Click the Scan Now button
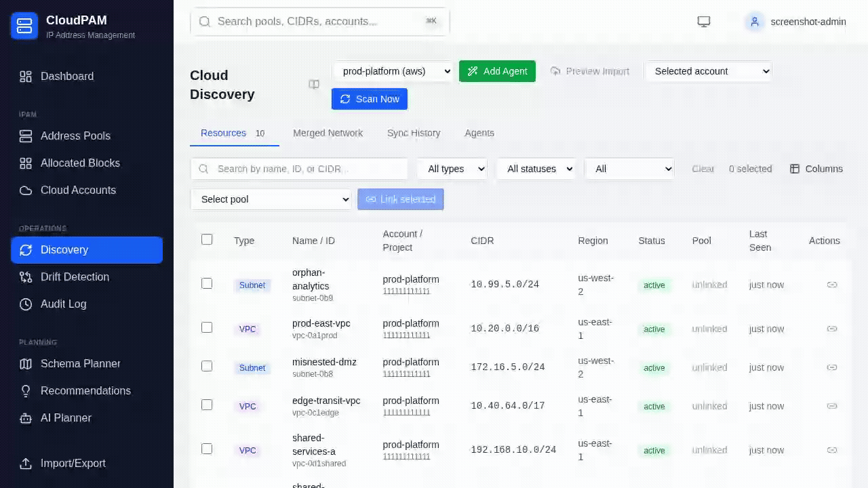The width and height of the screenshot is (868, 488). (x=370, y=99)
